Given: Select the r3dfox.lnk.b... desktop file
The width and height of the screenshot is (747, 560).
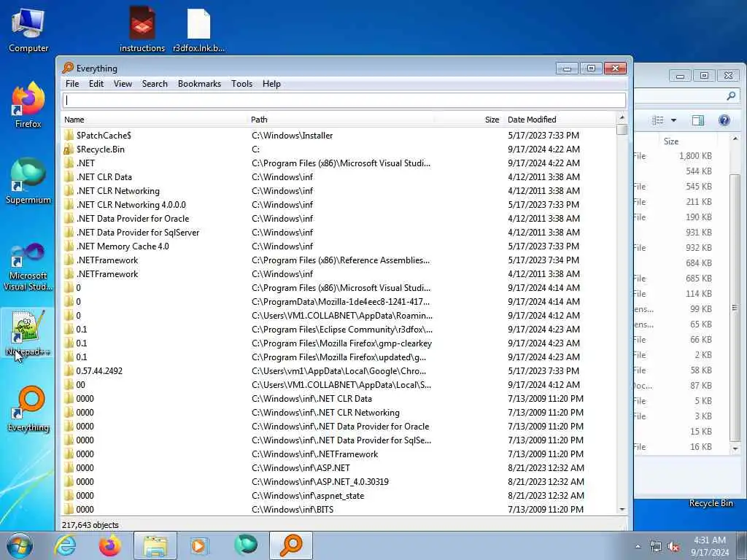Looking at the screenshot, I should 198,31.
